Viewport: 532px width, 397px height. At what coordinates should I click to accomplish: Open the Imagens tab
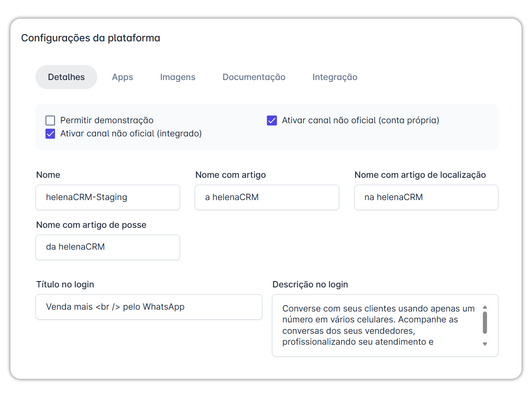coord(177,77)
